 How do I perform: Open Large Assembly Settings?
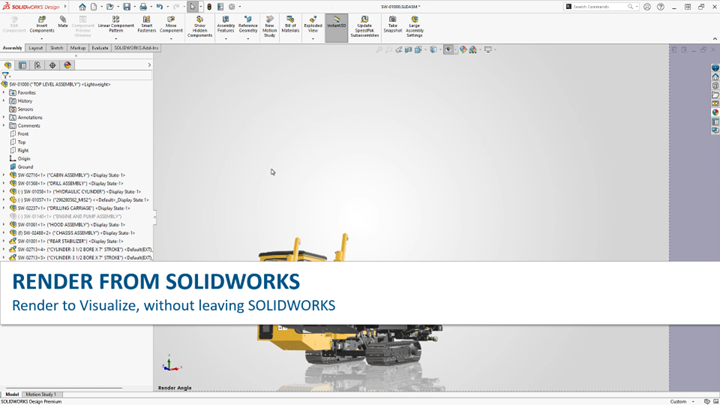coord(414,25)
